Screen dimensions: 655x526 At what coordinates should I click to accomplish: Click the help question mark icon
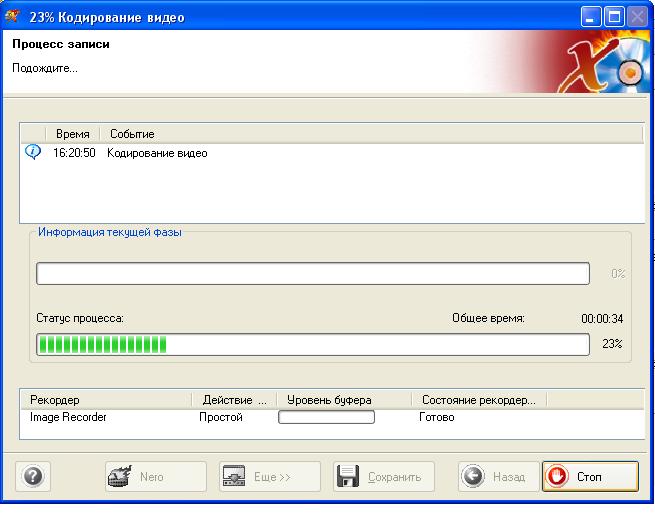pyautogui.click(x=33, y=476)
